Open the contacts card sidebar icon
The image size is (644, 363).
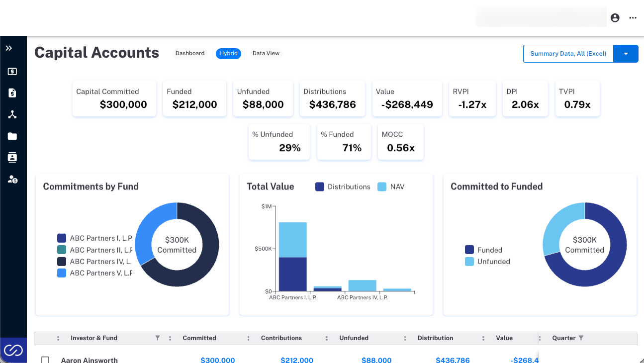pyautogui.click(x=12, y=158)
